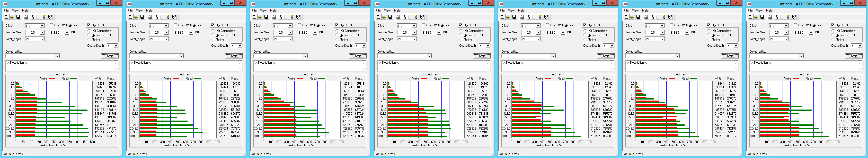Open 8192.0 transfer size dropdown in second window

pos(191,33)
